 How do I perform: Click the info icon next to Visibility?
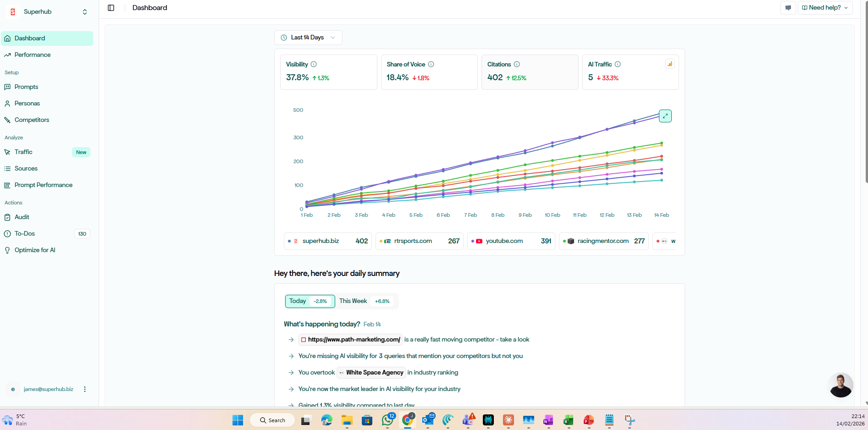(x=314, y=65)
